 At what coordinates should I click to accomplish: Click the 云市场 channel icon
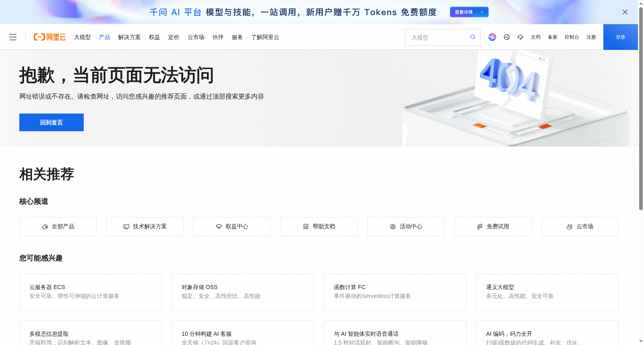(570, 227)
